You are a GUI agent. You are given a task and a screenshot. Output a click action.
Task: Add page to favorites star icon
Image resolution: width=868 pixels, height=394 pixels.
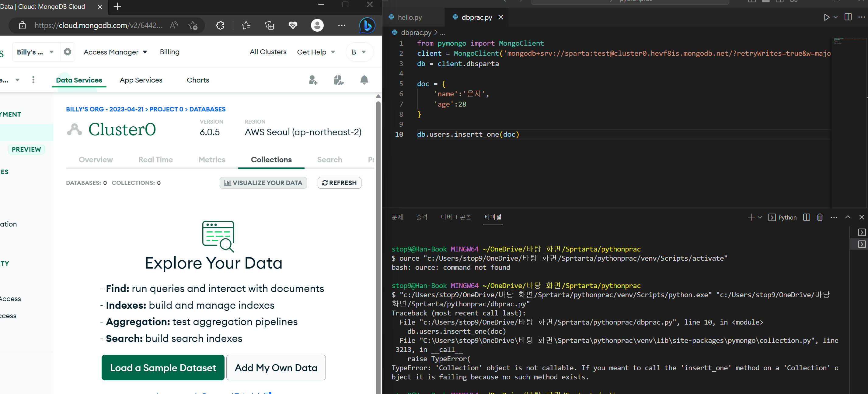click(x=193, y=25)
